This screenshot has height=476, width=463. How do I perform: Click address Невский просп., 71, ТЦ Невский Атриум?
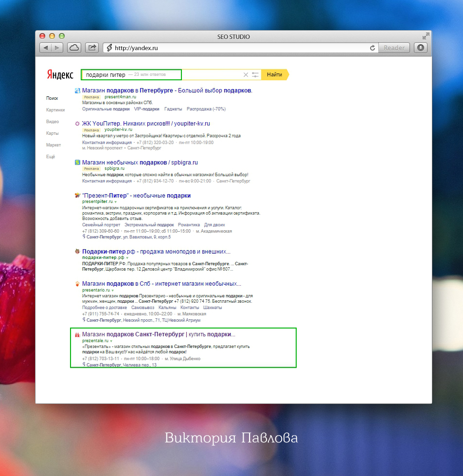pos(162,320)
